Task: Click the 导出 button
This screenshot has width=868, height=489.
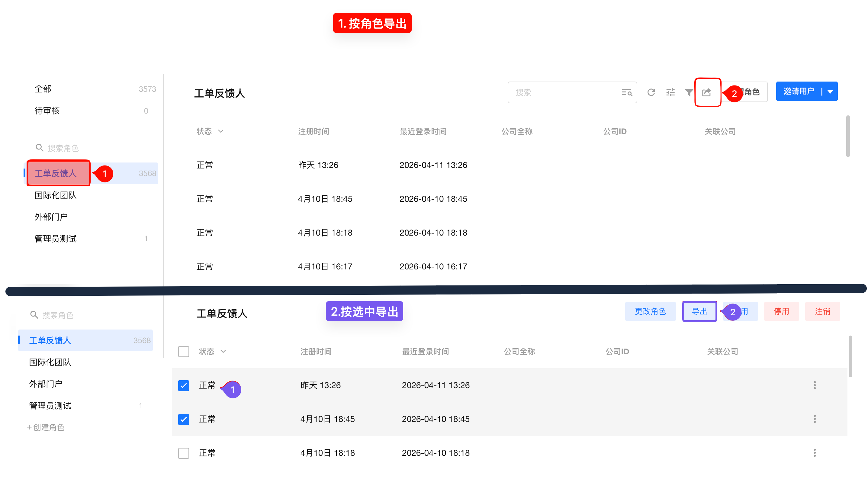Action: [x=699, y=311]
